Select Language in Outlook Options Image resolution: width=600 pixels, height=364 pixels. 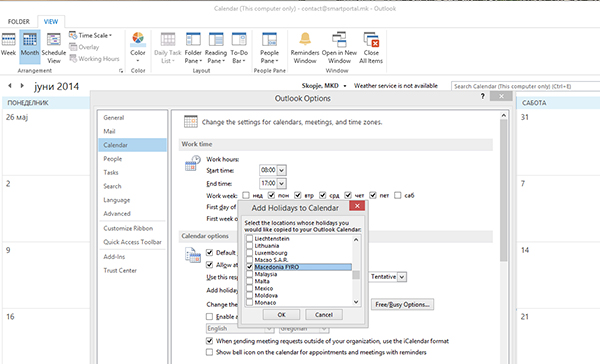coord(132,200)
